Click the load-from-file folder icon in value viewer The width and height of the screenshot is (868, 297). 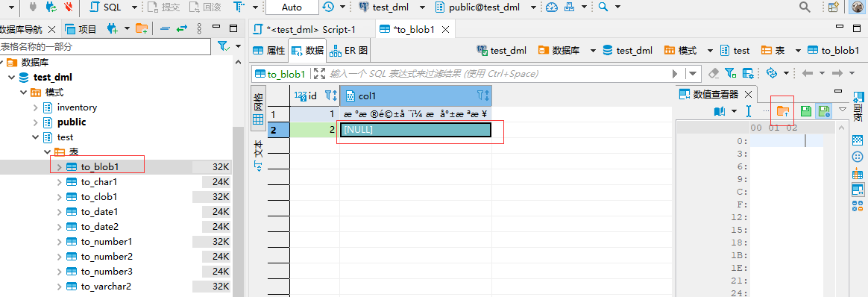pos(783,111)
